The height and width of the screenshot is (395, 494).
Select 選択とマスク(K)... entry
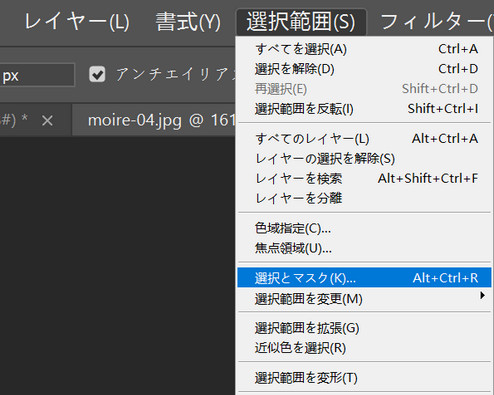pos(364,278)
